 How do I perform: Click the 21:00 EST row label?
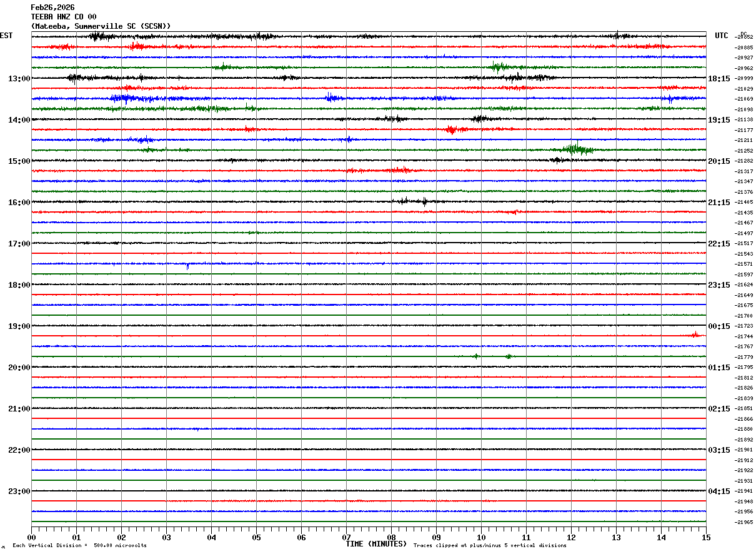click(19, 409)
